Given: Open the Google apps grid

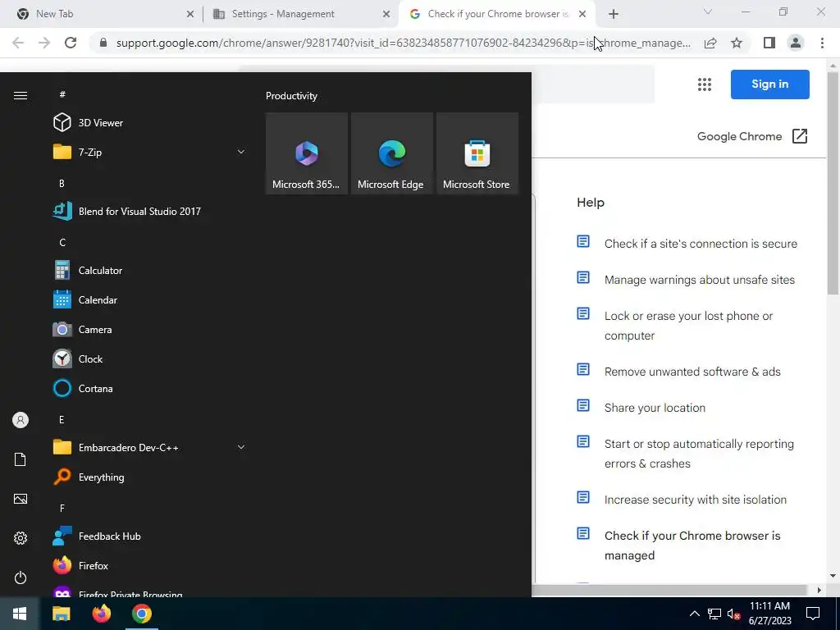Looking at the screenshot, I should pyautogui.click(x=705, y=84).
